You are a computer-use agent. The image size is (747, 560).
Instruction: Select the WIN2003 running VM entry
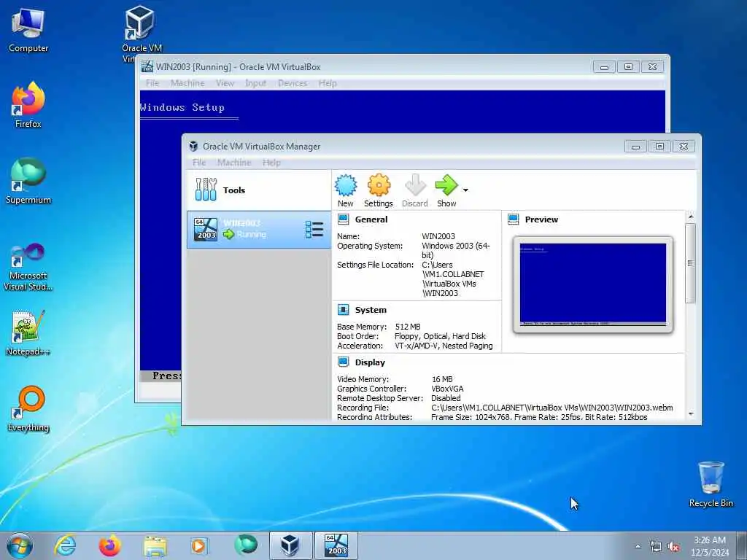tap(259, 230)
